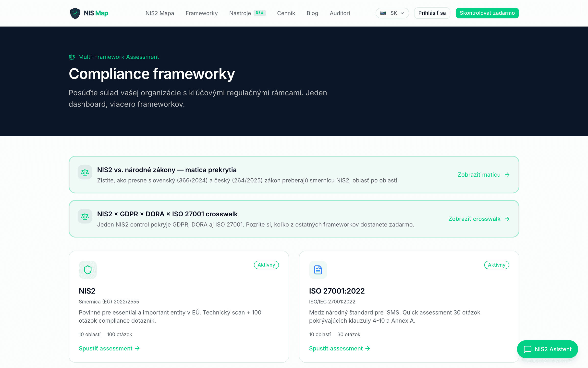Click the arrow after ISO 27001 Spustiť assessment
The image size is (588, 368).
click(x=368, y=349)
